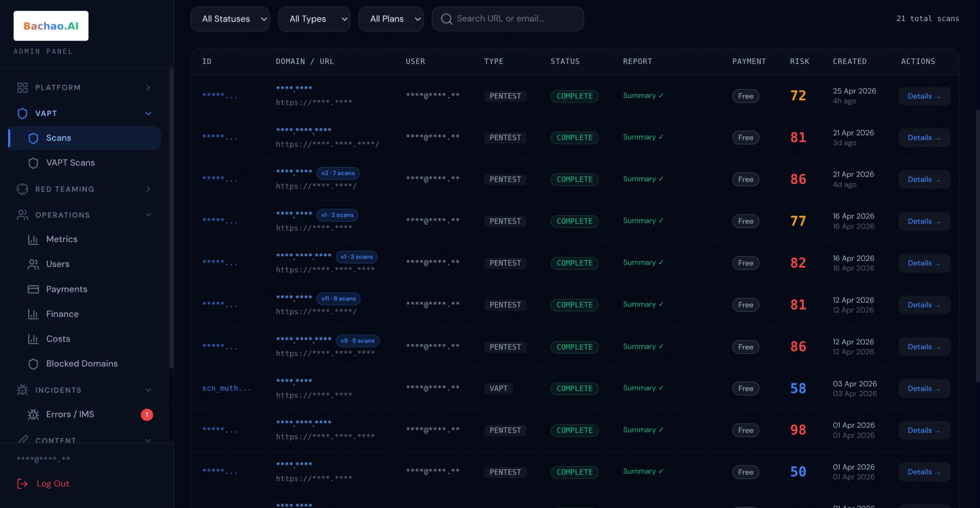Image resolution: width=980 pixels, height=508 pixels.
Task: Open Summary report for risk 98 scan
Action: [643, 430]
